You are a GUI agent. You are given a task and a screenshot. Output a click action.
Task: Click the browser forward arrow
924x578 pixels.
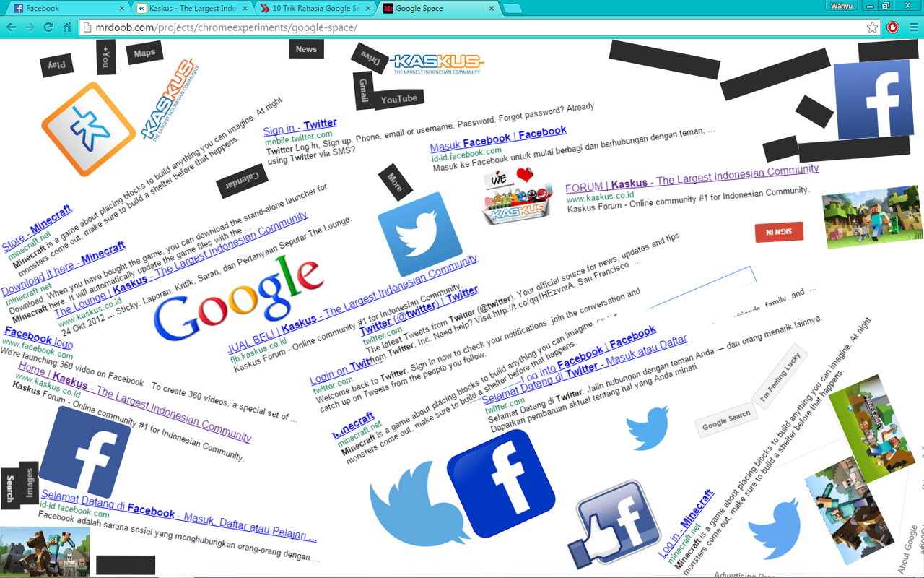(30, 27)
